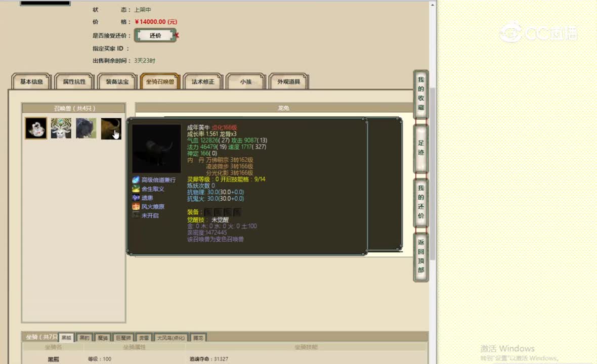Click the 觉醒技 未觉醒 text
The image size is (597, 364).
click(208, 219)
